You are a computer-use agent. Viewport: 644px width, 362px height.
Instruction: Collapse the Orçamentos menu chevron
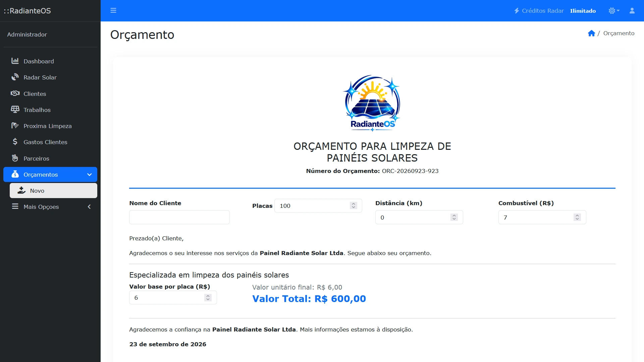(89, 174)
